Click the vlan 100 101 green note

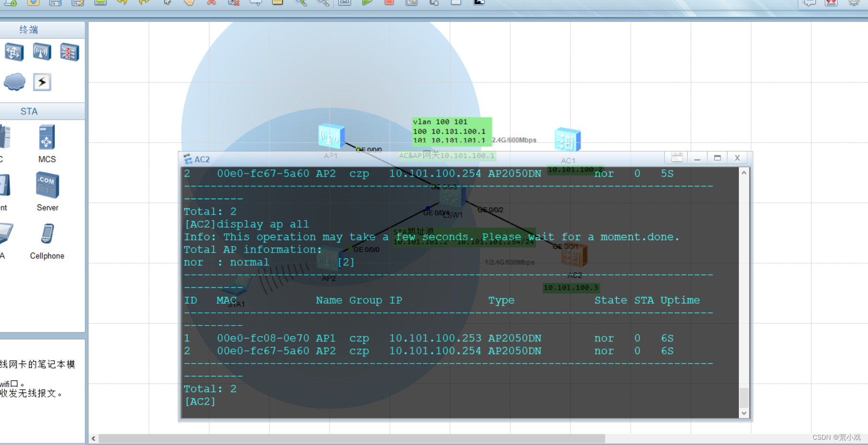pyautogui.click(x=452, y=131)
